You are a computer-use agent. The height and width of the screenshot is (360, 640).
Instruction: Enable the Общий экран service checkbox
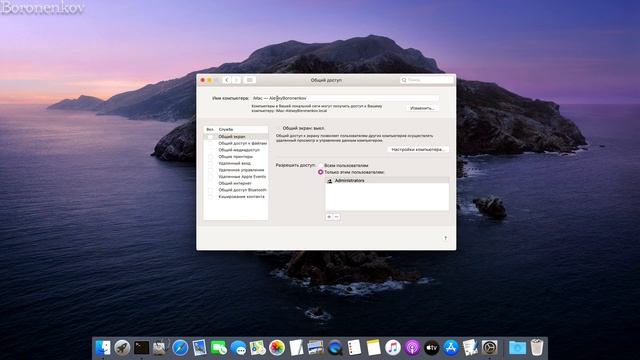coord(210,137)
